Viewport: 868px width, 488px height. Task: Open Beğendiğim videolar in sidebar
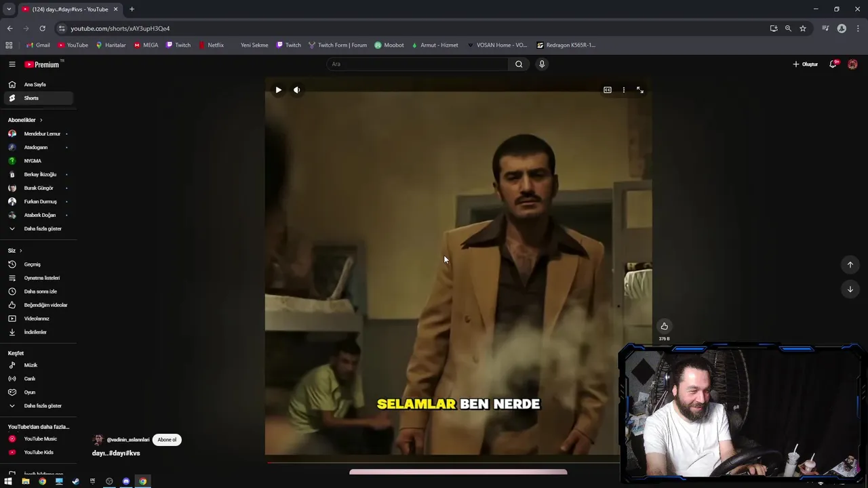[x=38, y=305]
